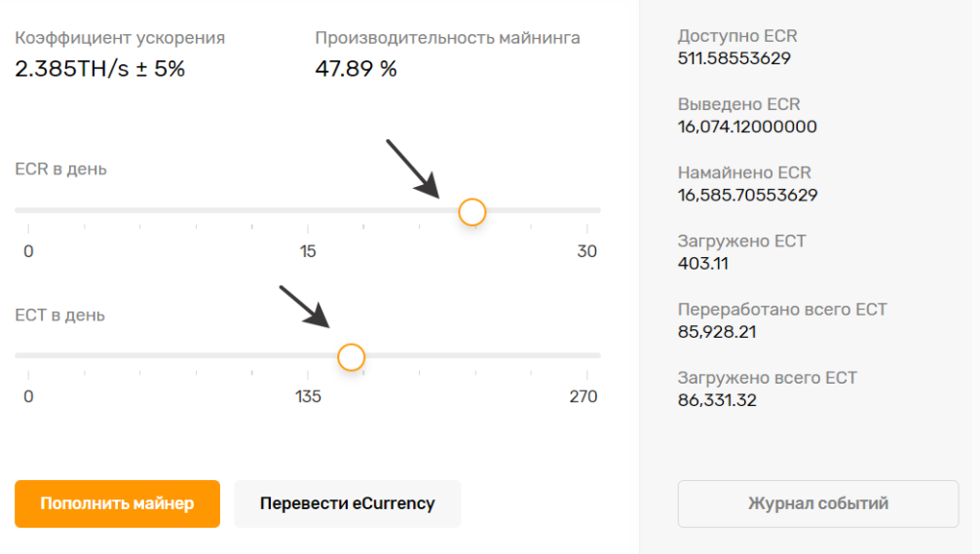Image resolution: width=980 pixels, height=554 pixels.
Task: Select the Загружено ECT value 403.11
Action: point(703,264)
